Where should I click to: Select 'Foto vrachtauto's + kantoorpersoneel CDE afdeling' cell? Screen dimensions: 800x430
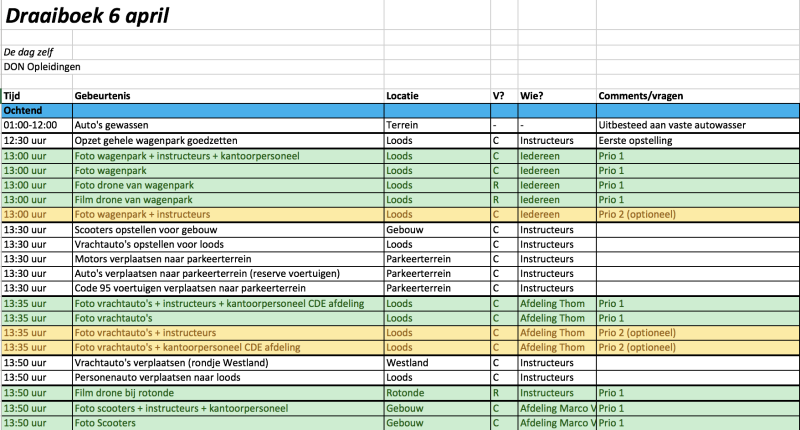pyautogui.click(x=228, y=348)
